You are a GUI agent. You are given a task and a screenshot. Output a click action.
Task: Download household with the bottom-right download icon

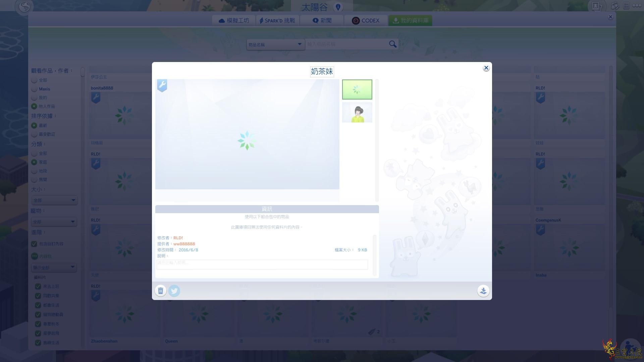pos(483,291)
